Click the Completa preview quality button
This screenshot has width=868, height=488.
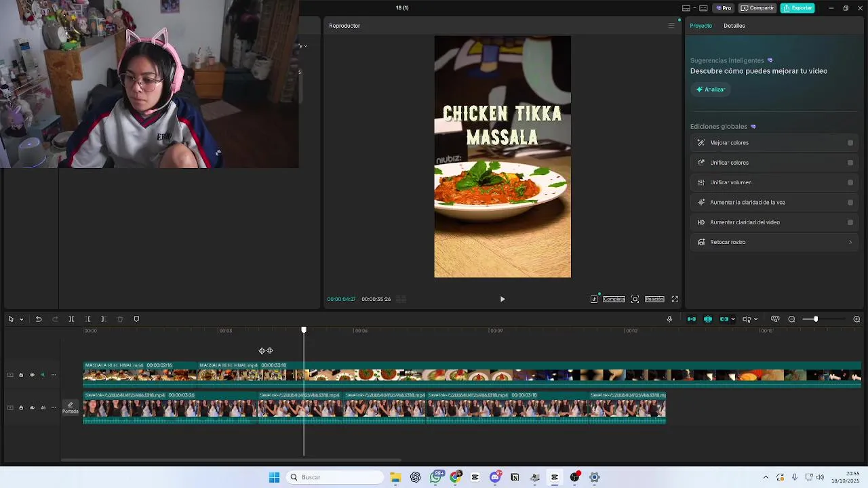click(614, 299)
